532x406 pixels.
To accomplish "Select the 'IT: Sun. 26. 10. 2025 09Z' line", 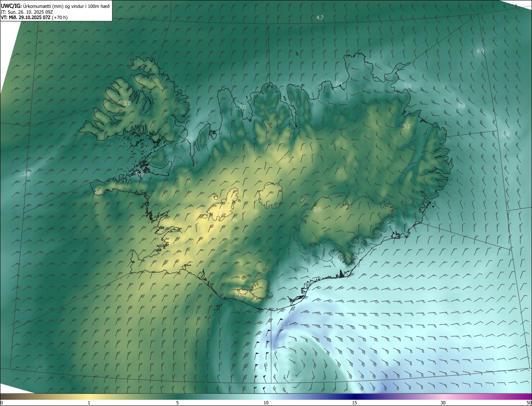I will click(x=27, y=12).
